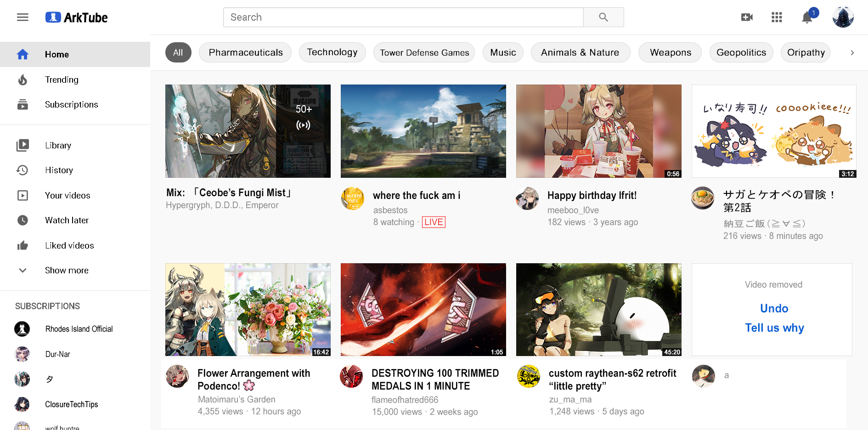Open the zu_ma_ma channel avatar
The width and height of the screenshot is (868, 430).
[x=529, y=376]
